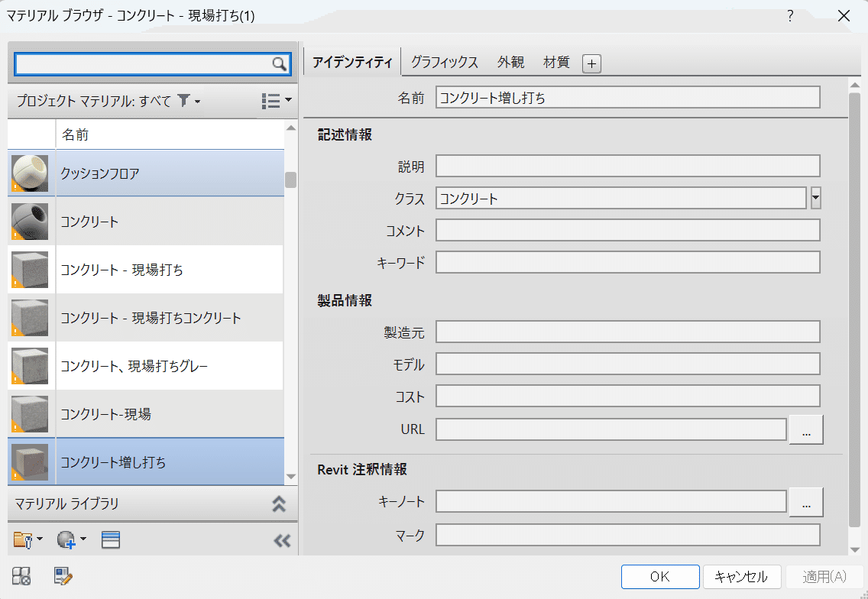This screenshot has height=599, width=868.
Task: Collapse the left pane with double chevron
Action: pos(282,540)
